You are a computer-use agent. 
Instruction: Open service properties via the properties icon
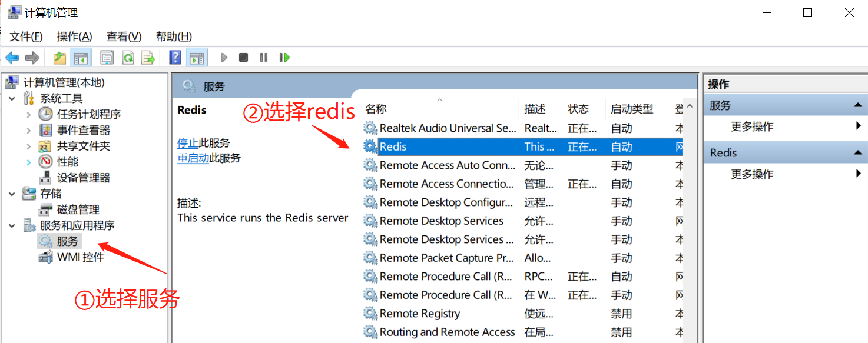(107, 57)
